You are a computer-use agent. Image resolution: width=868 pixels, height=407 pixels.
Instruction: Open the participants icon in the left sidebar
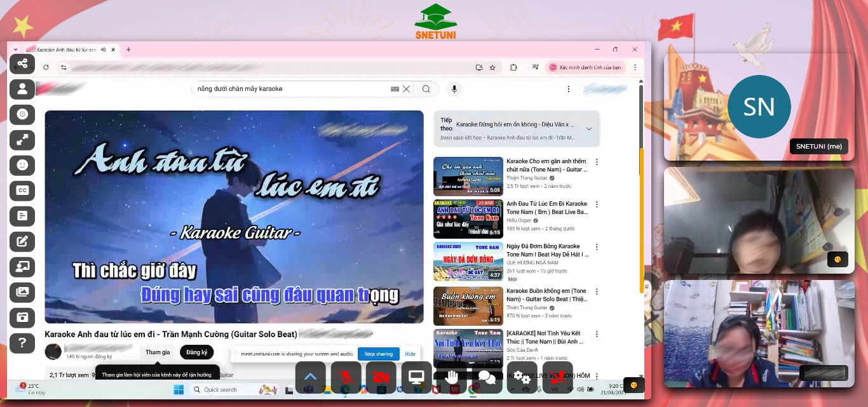(x=22, y=89)
